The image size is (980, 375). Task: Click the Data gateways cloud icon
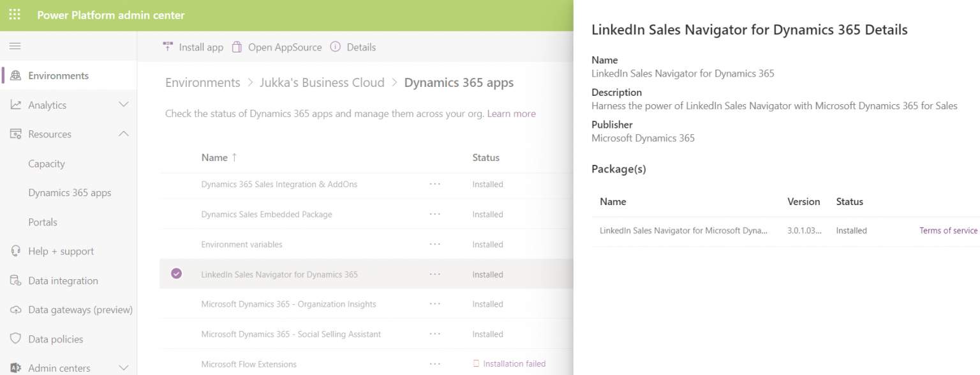tap(16, 310)
